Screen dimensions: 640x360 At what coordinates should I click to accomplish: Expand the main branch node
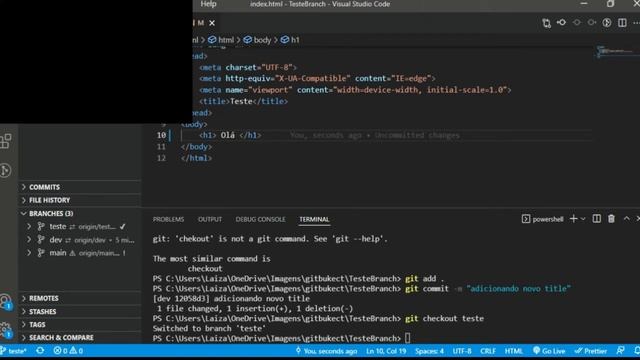(x=29, y=253)
